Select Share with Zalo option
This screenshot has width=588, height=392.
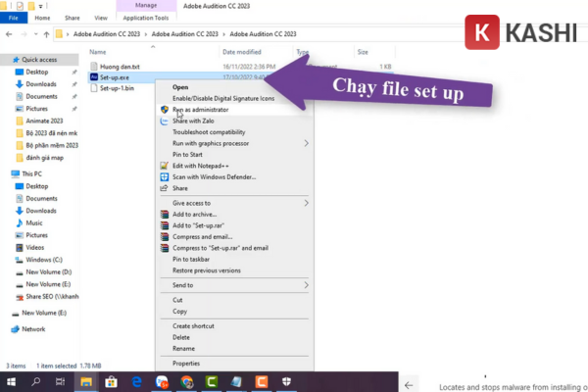(234, 121)
